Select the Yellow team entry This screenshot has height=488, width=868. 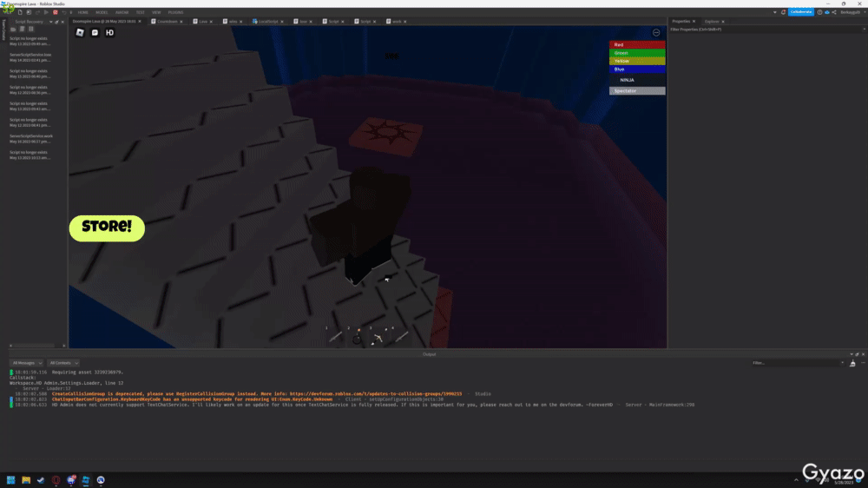point(637,61)
